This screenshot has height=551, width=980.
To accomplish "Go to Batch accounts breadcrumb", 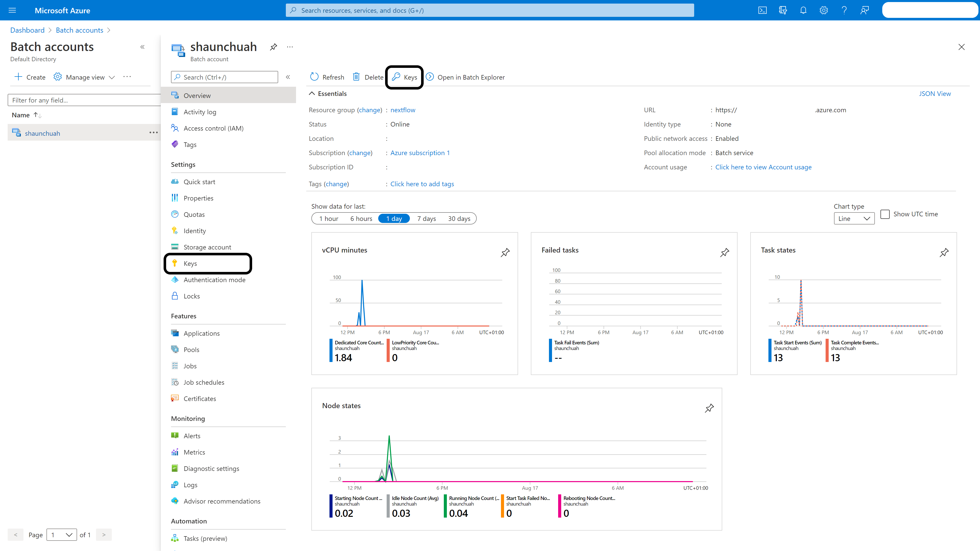I will click(x=80, y=30).
